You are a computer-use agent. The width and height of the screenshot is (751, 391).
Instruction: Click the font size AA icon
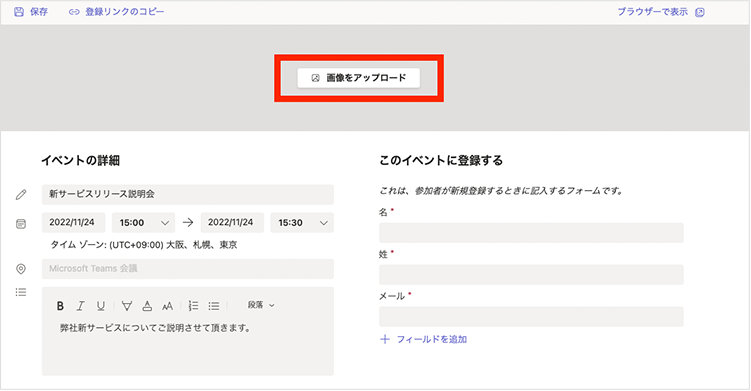click(167, 306)
